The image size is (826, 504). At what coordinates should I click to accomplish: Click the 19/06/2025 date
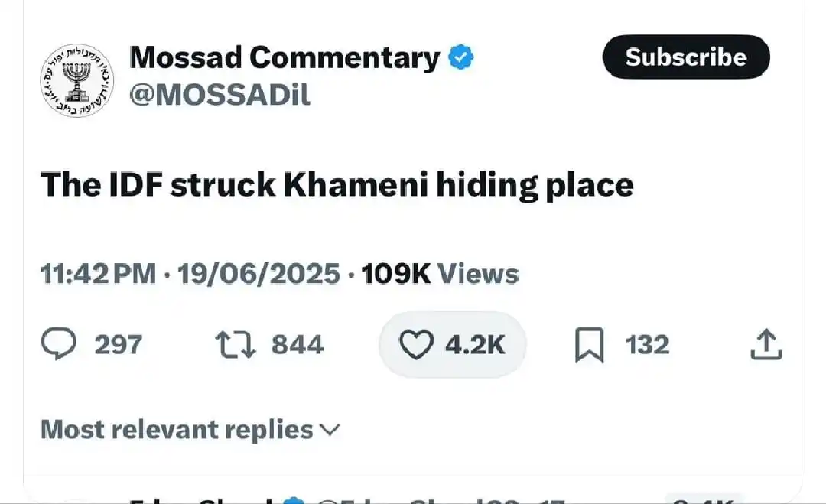[259, 274]
